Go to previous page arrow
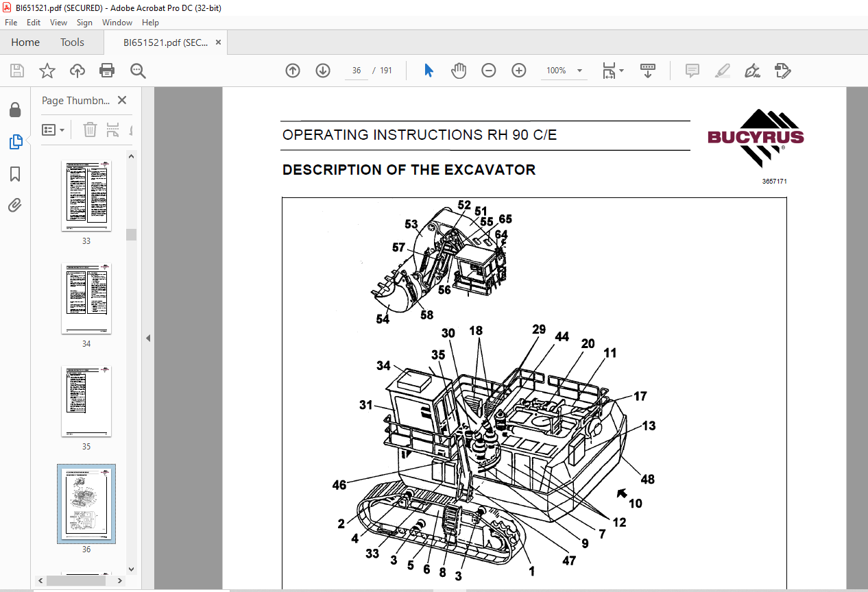 point(293,71)
